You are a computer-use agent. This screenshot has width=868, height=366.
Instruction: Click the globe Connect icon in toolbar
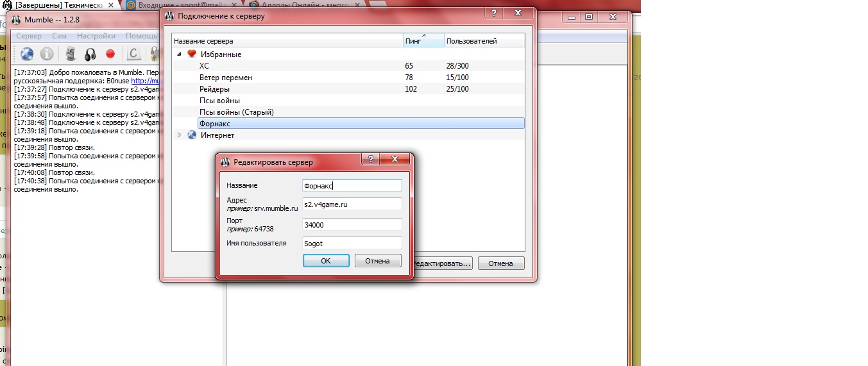coord(27,54)
